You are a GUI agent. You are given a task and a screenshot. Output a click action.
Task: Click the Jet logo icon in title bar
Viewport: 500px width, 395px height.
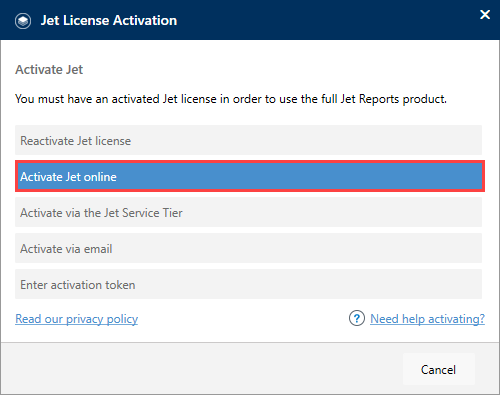(23, 21)
